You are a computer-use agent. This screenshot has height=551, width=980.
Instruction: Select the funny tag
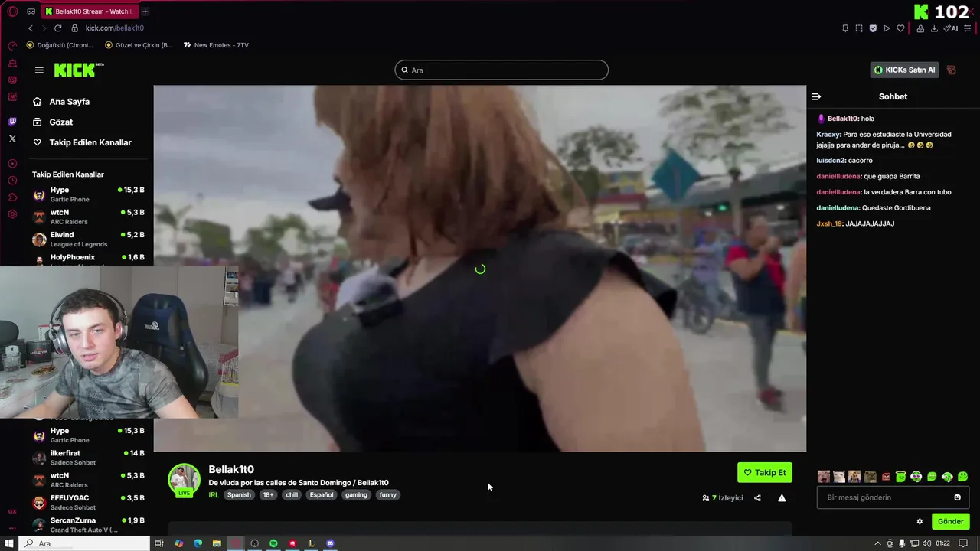pyautogui.click(x=388, y=495)
